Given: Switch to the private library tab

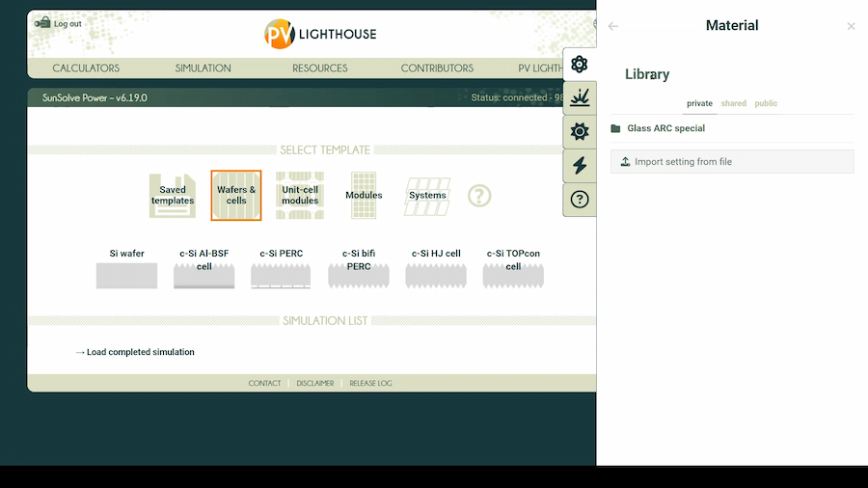Looking at the screenshot, I should 700,103.
